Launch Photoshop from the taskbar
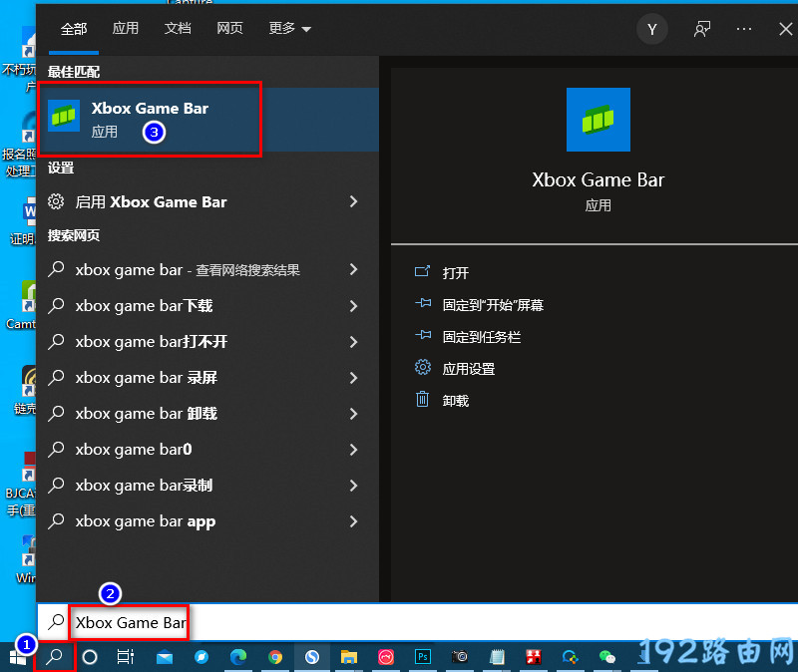The width and height of the screenshot is (798, 672). point(423,656)
